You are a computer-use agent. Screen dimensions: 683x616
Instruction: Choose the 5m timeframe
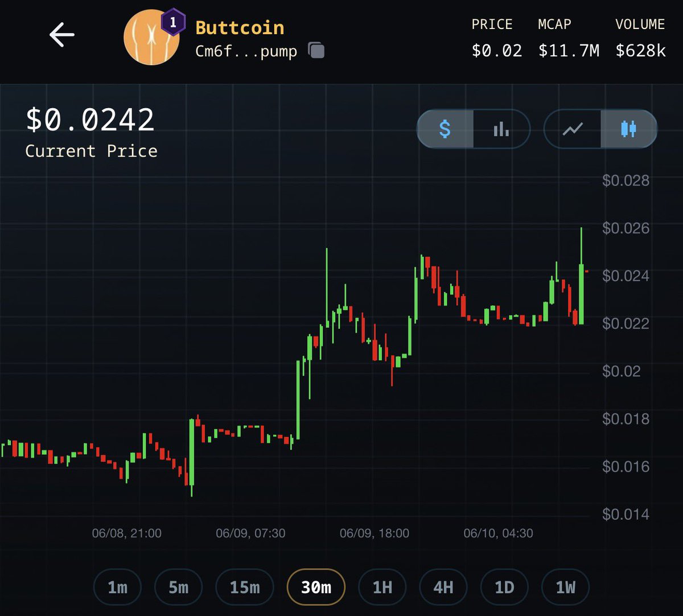pos(178,587)
